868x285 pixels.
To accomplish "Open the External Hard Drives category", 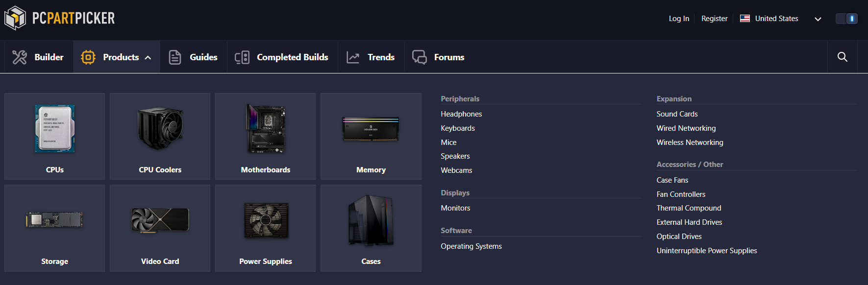I will [689, 222].
